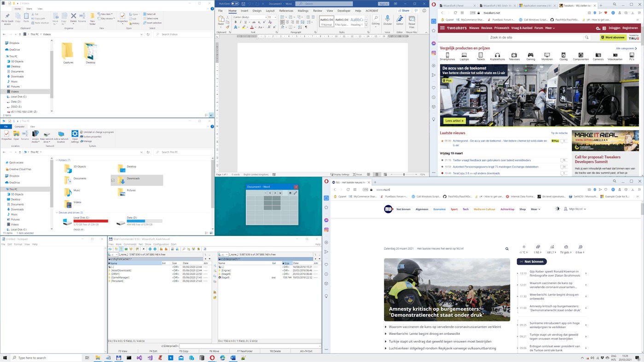Click Sport link on NU.nl
The image size is (644, 362).
[x=454, y=209]
